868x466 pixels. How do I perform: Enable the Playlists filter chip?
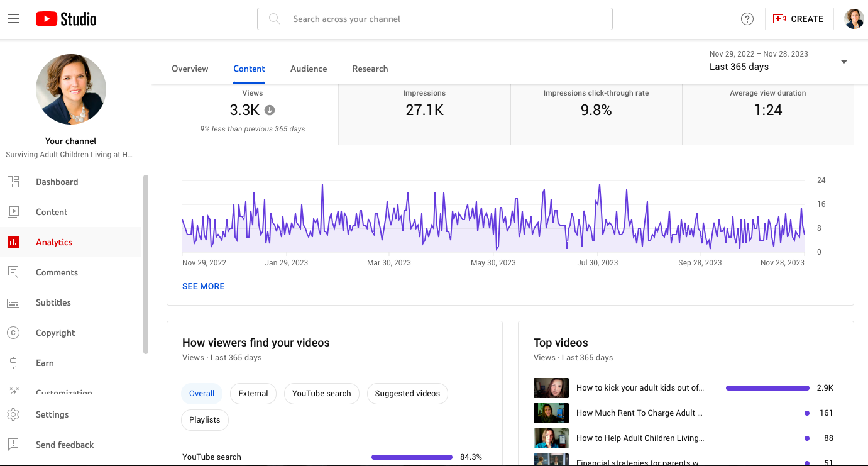coord(204,419)
